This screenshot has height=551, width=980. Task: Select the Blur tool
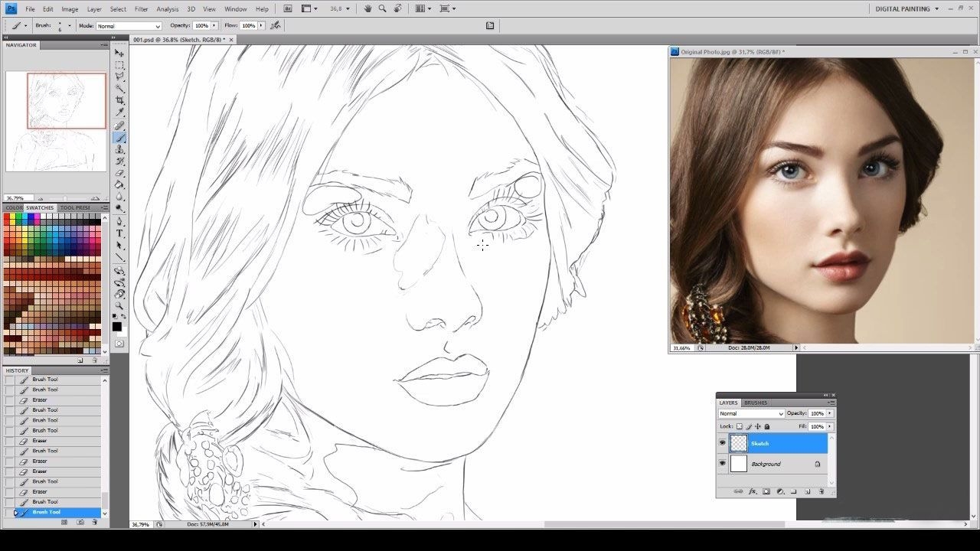pos(119,197)
